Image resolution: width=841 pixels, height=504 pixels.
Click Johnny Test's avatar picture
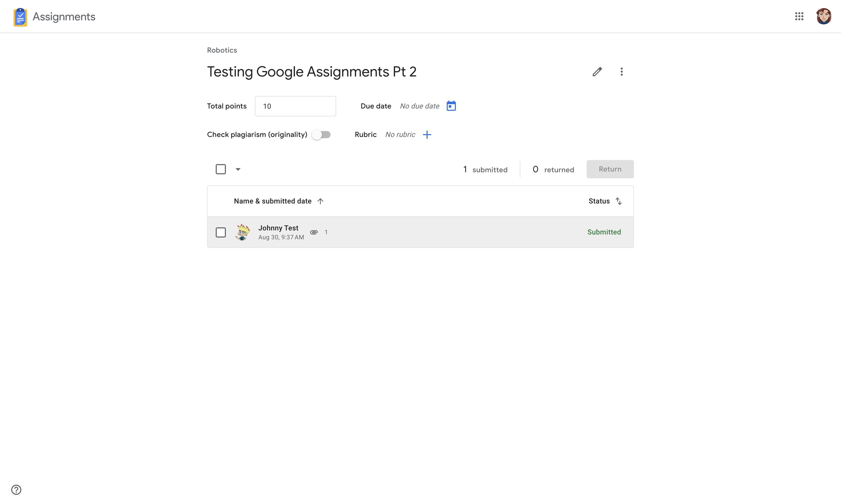[x=242, y=232]
